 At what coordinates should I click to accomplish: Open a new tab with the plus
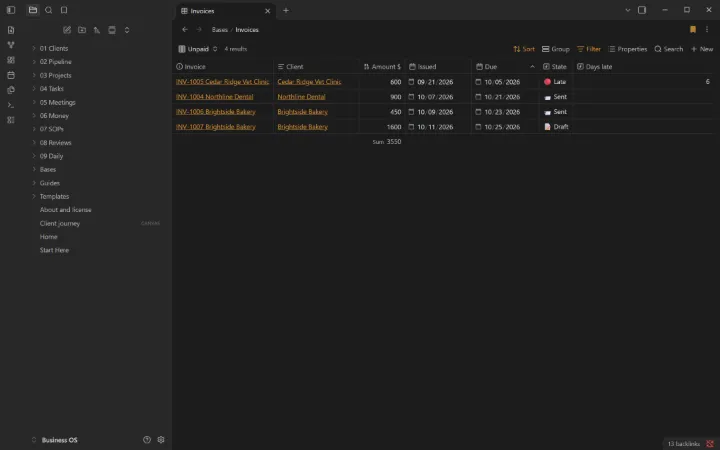[286, 10]
